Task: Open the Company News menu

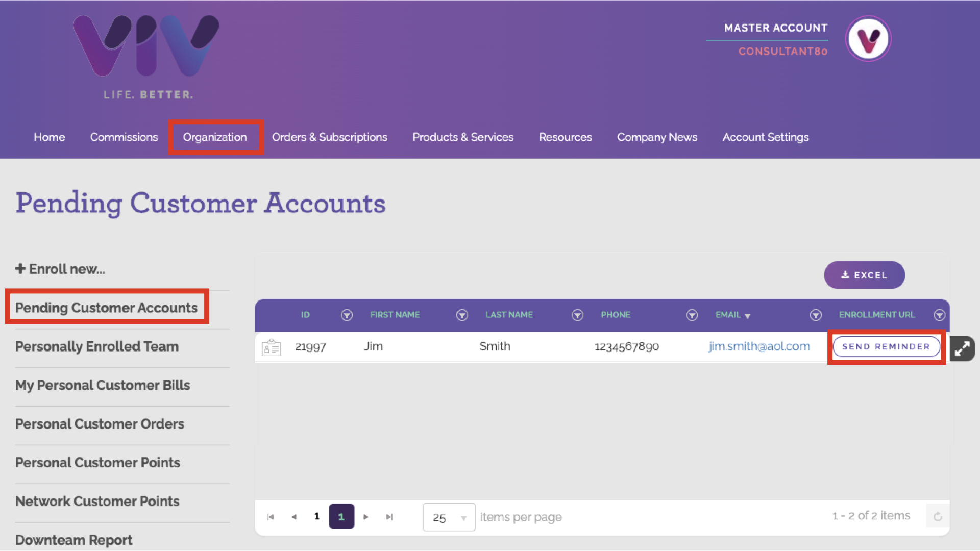Action: pyautogui.click(x=657, y=137)
